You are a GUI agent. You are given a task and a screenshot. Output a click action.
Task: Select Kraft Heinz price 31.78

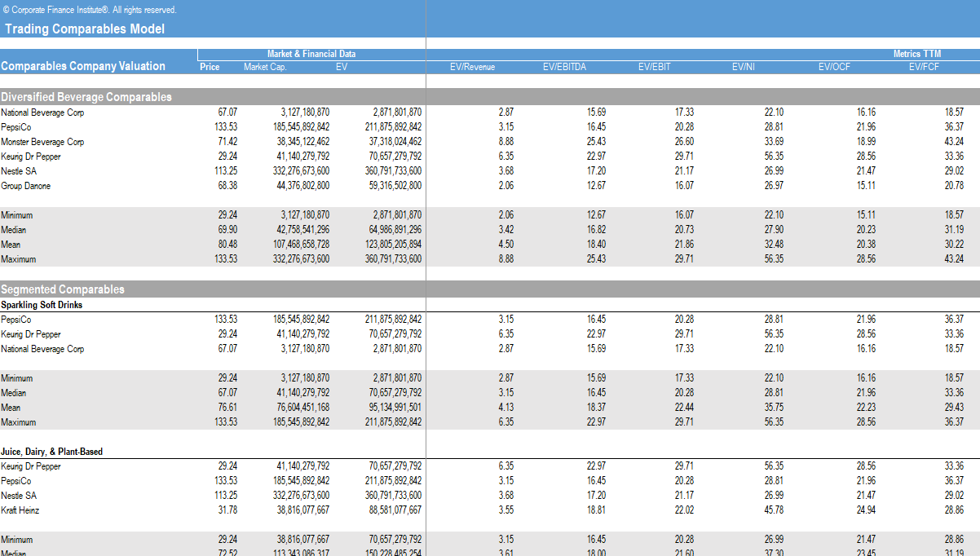click(227, 510)
